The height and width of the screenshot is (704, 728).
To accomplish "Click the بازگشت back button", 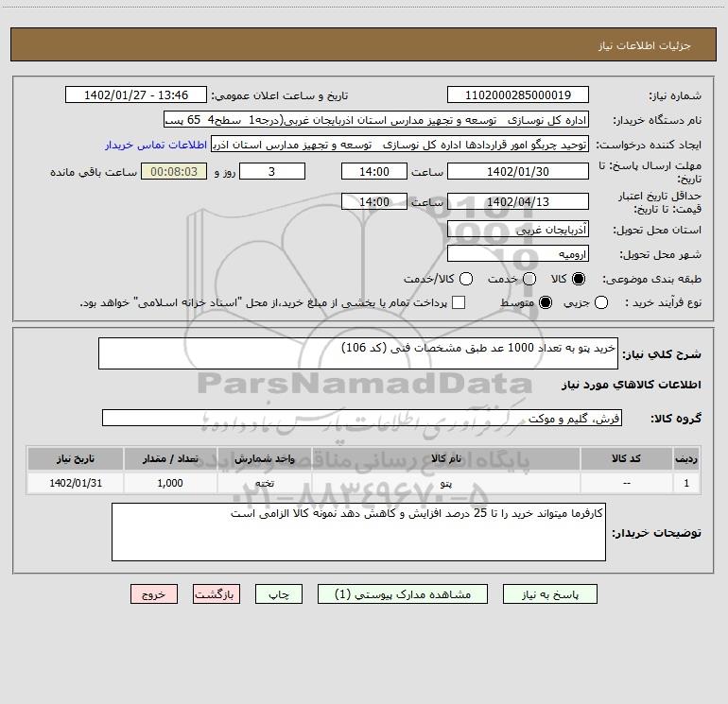I will pos(217,594).
